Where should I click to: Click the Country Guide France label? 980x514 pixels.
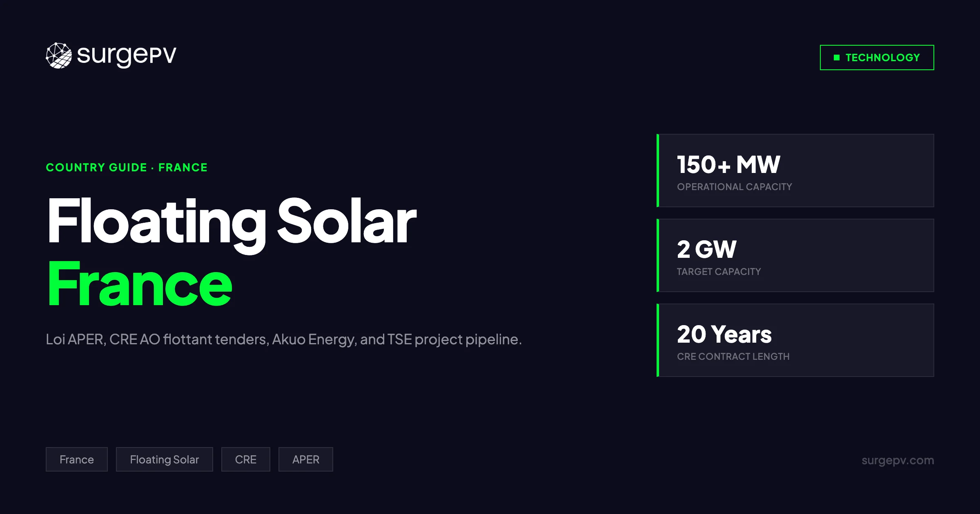point(127,167)
